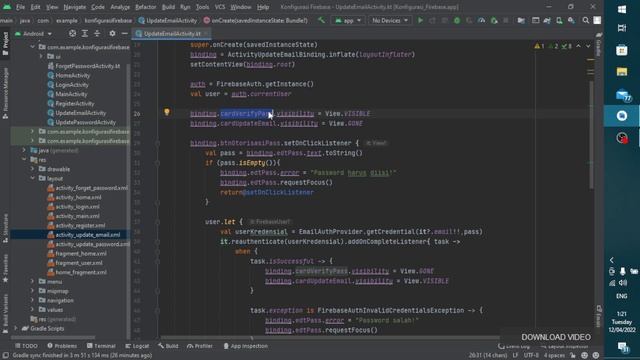Viewport: 640px width, 360px height.
Task: Open the Navigate menu
Action: point(75,7)
